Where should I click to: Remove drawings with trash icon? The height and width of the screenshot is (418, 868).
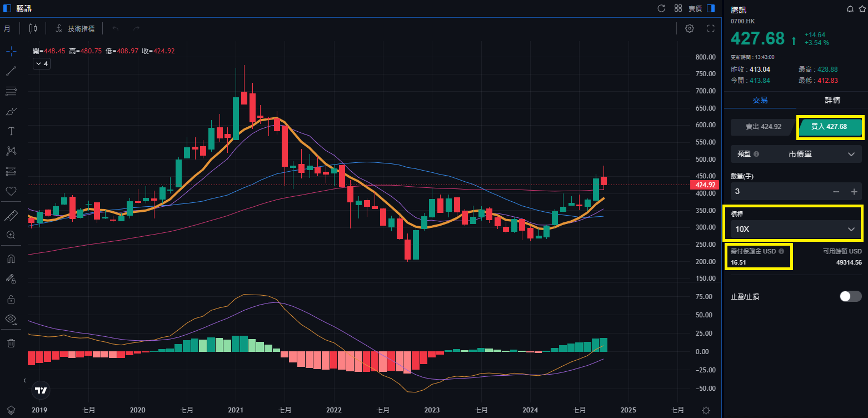(x=11, y=343)
